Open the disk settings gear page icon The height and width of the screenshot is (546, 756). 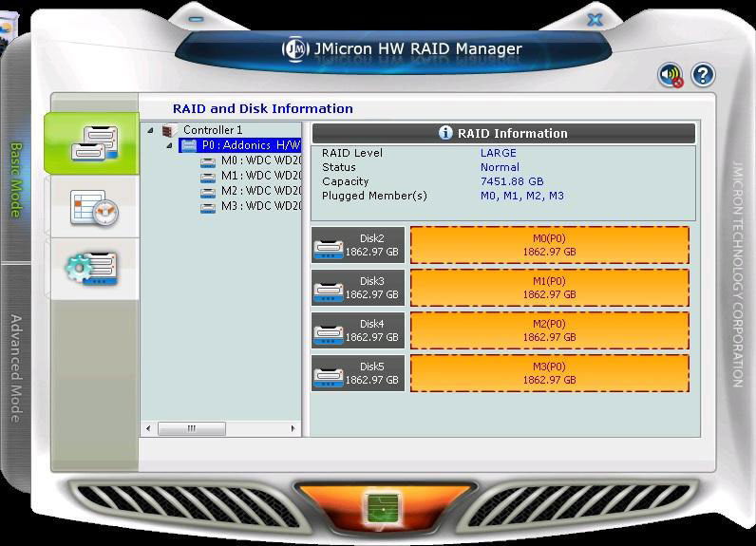(91, 269)
